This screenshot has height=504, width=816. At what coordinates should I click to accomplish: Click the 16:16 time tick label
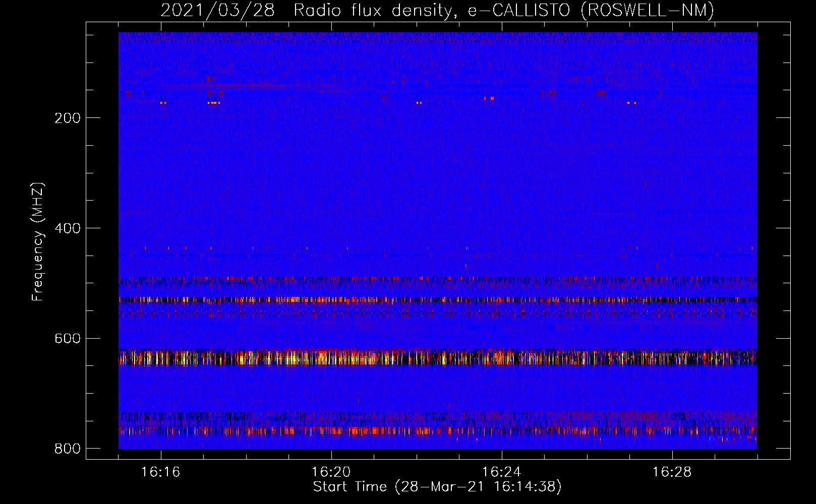tap(161, 472)
